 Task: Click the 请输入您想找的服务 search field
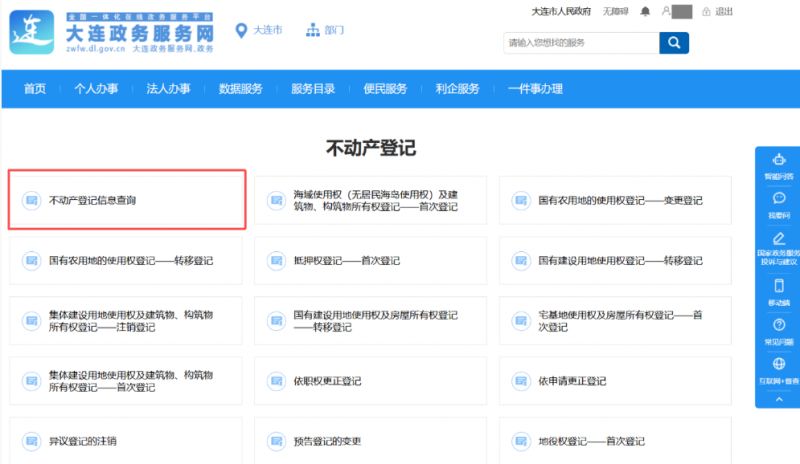pyautogui.click(x=581, y=43)
